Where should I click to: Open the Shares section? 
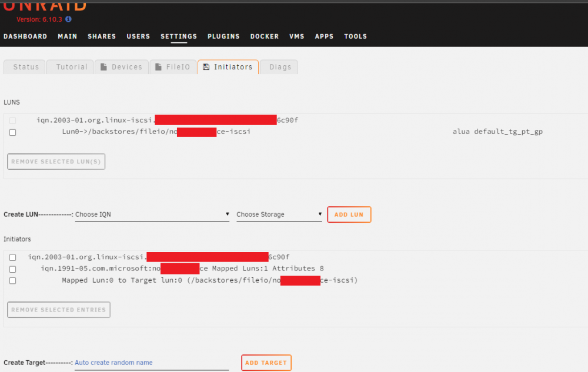(102, 36)
